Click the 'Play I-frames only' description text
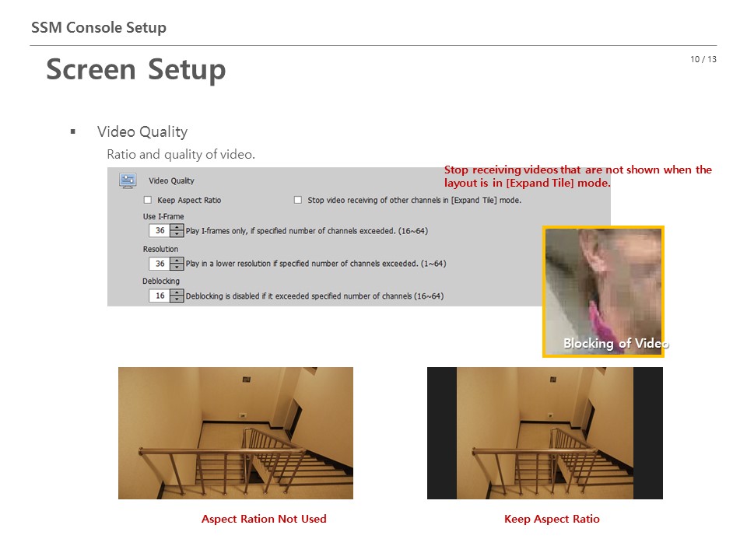Screen dimensions: 747x560 point(307,231)
